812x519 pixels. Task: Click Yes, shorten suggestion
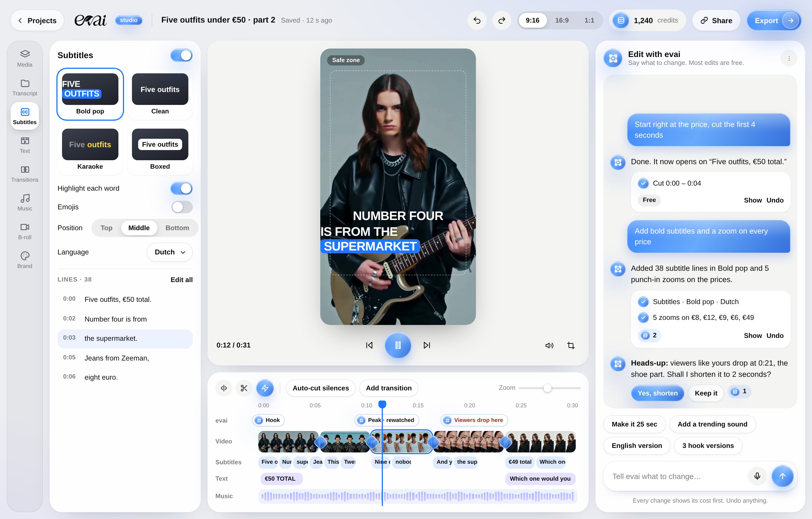657,393
